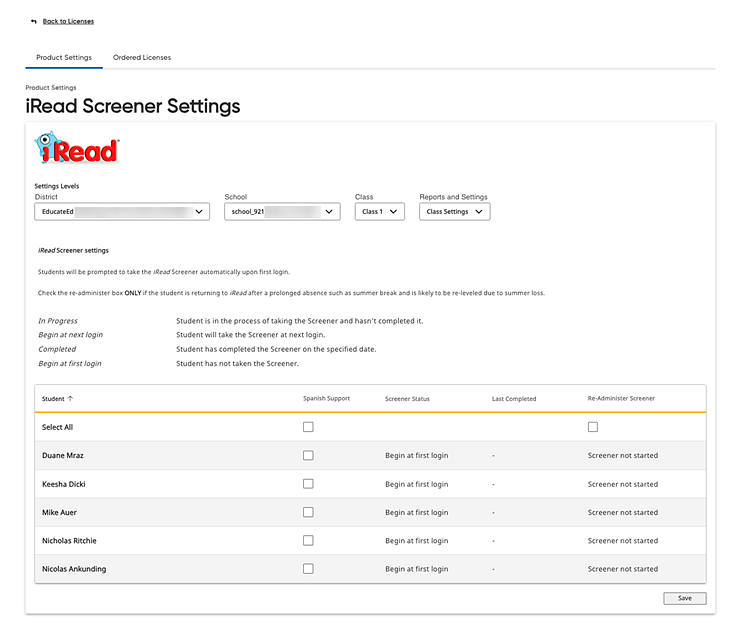
Task: Open the School dropdown showing school_921
Action: (282, 211)
